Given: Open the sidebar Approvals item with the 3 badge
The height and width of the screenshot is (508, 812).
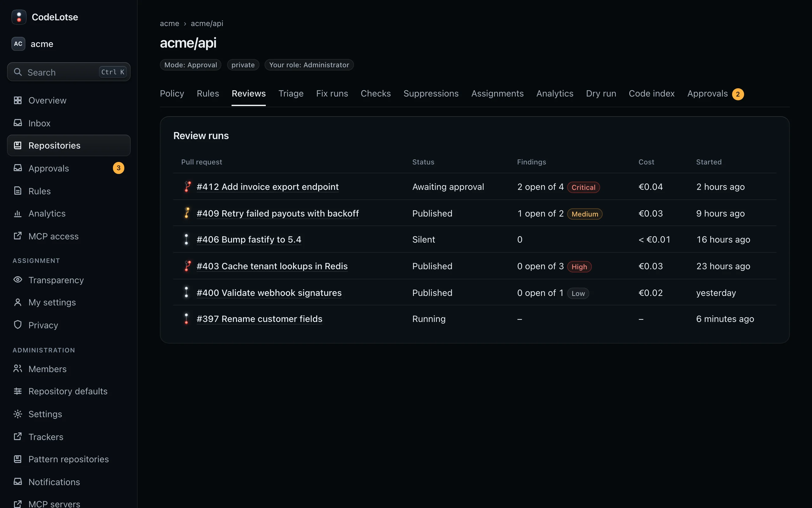Looking at the screenshot, I should click(69, 168).
